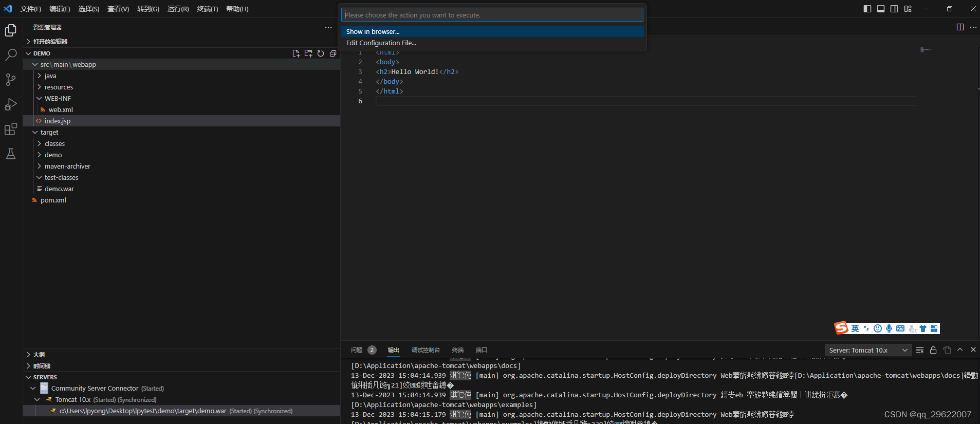Click the command palette action input

point(492,15)
